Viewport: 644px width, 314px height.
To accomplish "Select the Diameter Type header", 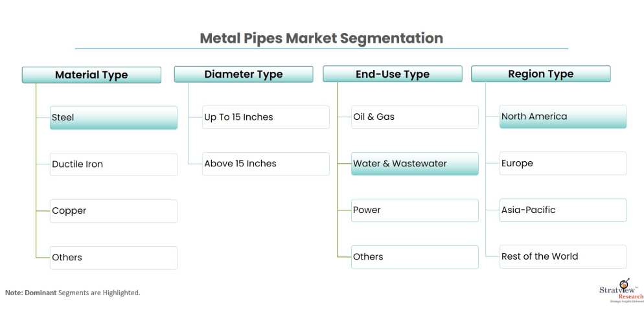I will (x=244, y=74).
